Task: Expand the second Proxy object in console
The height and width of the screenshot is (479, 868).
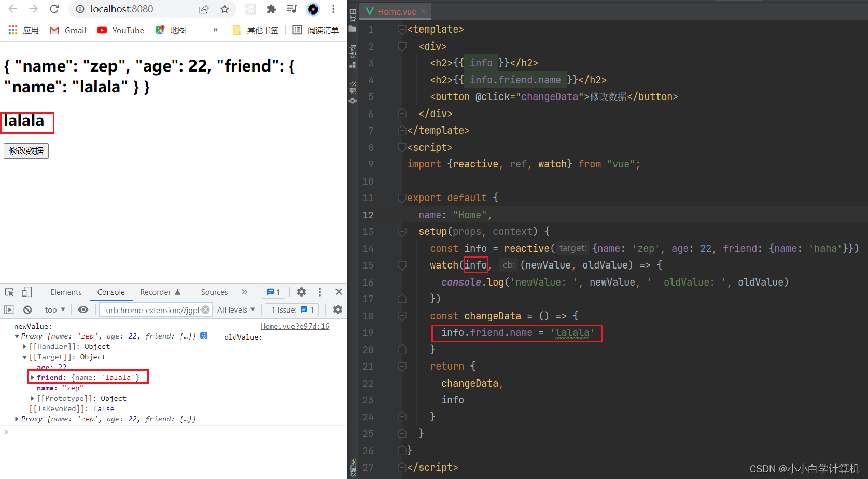Action: click(17, 419)
